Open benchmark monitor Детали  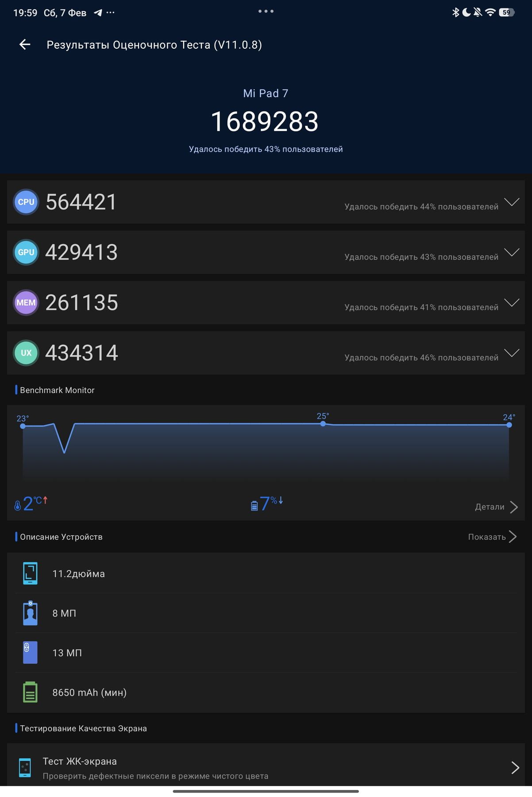(496, 507)
